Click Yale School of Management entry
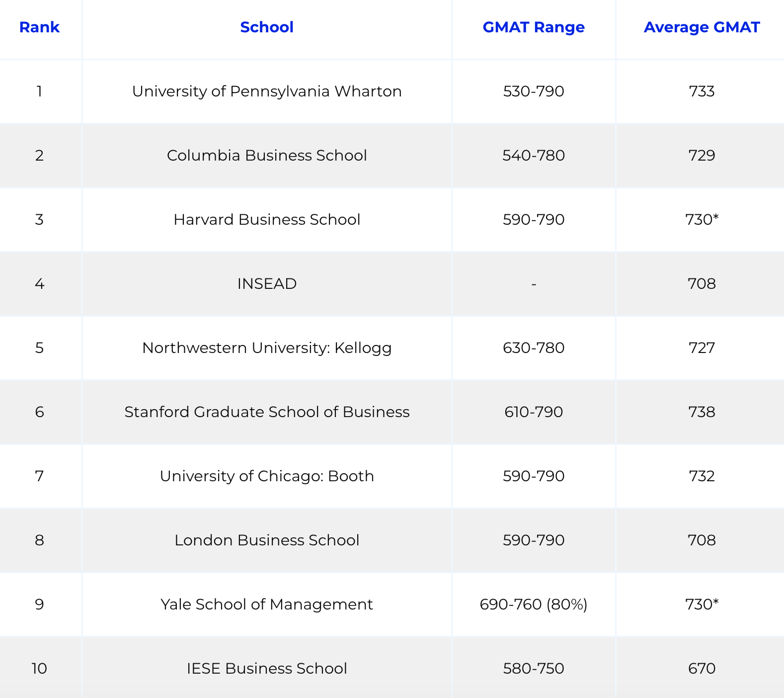The height and width of the screenshot is (698, 784). (x=267, y=604)
